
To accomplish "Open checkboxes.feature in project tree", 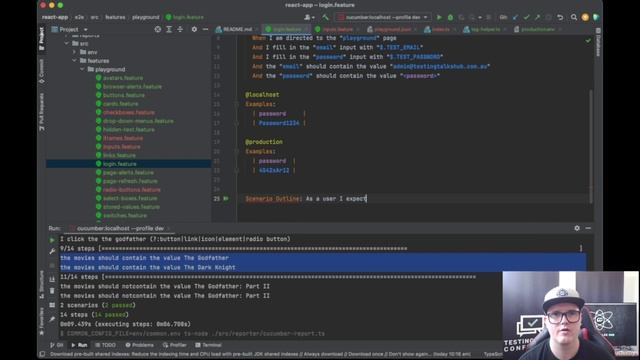I will pos(129,112).
